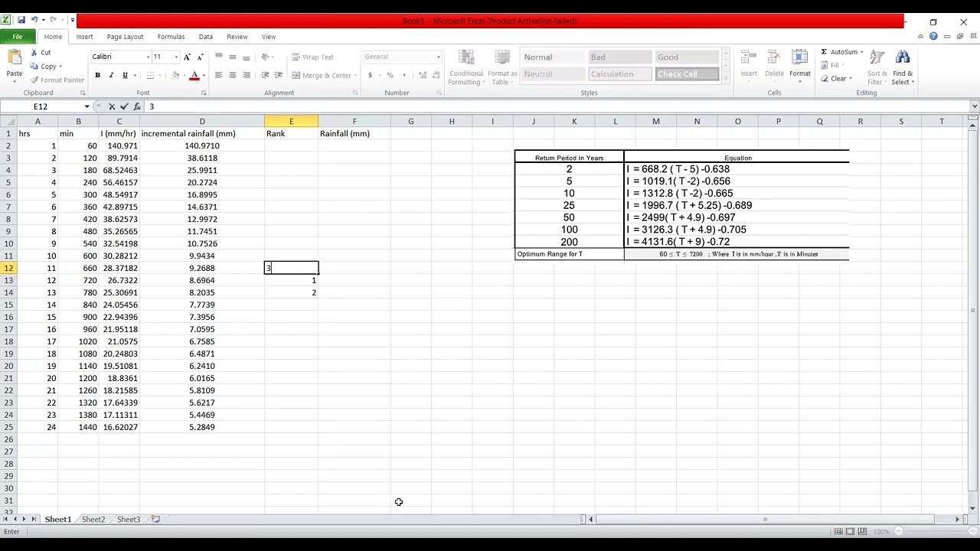
Task: Open the Font dialog launcher
Action: (x=204, y=93)
